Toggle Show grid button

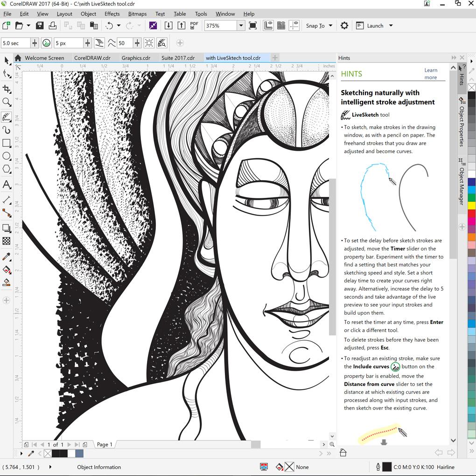[x=281, y=26]
